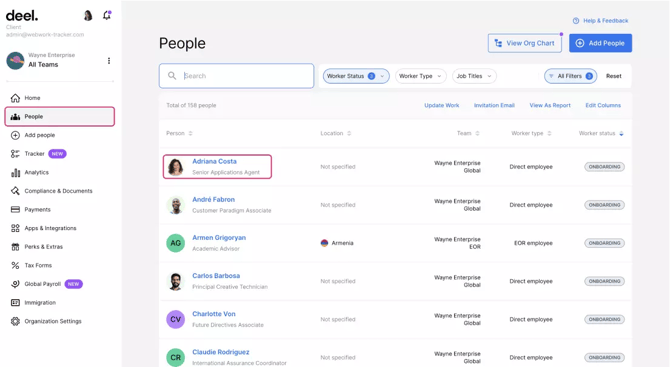Click the funnel icon in All Filters

551,76
